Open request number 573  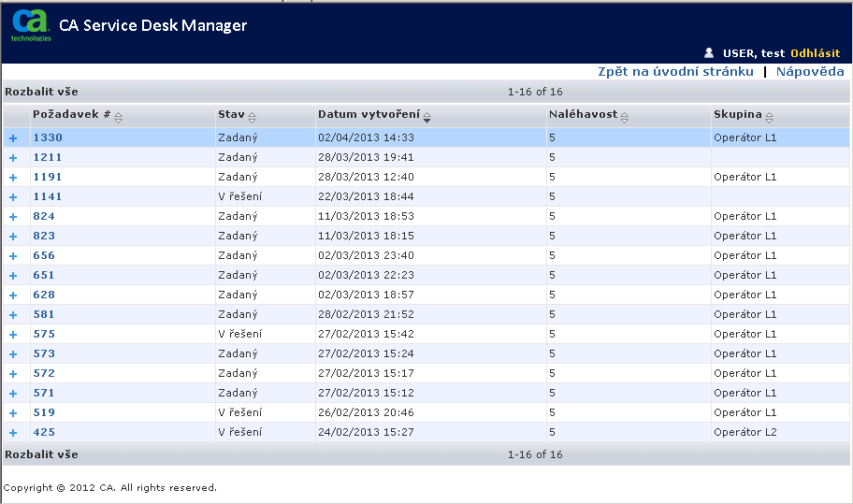pos(44,353)
